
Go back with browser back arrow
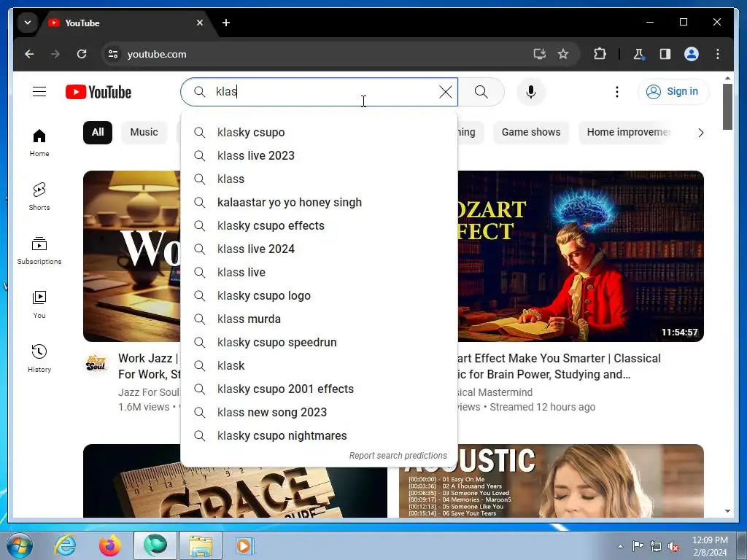(29, 54)
